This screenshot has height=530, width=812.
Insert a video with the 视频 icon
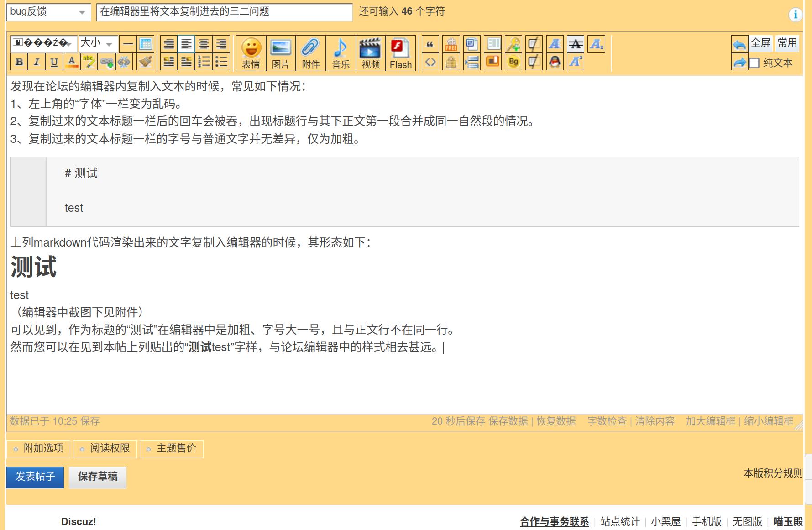[x=370, y=53]
